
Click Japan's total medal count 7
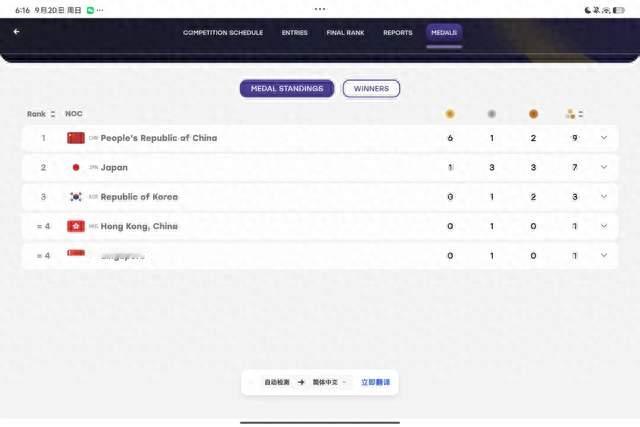575,167
